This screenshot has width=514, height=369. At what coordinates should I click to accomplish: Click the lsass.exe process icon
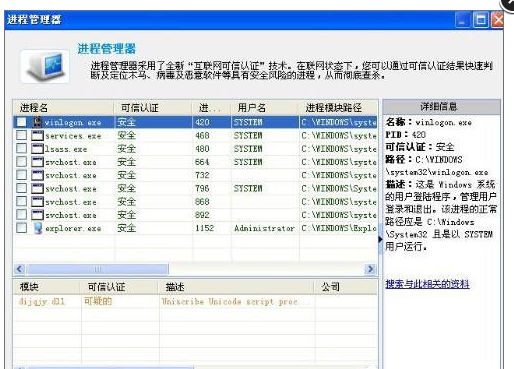tap(37, 149)
